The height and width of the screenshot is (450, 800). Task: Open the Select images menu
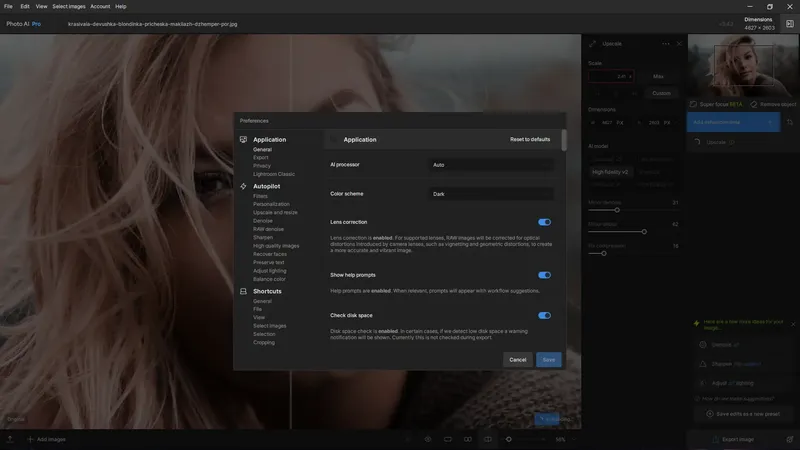click(69, 6)
